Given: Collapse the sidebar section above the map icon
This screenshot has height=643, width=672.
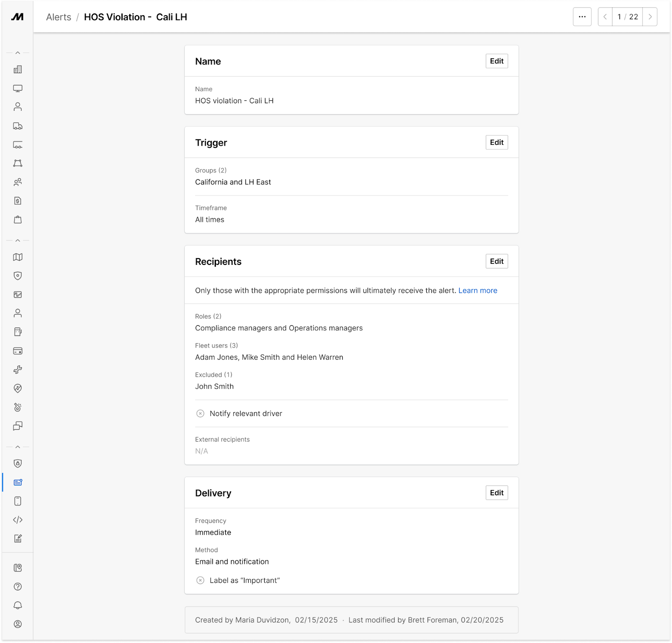Looking at the screenshot, I should [x=18, y=240].
